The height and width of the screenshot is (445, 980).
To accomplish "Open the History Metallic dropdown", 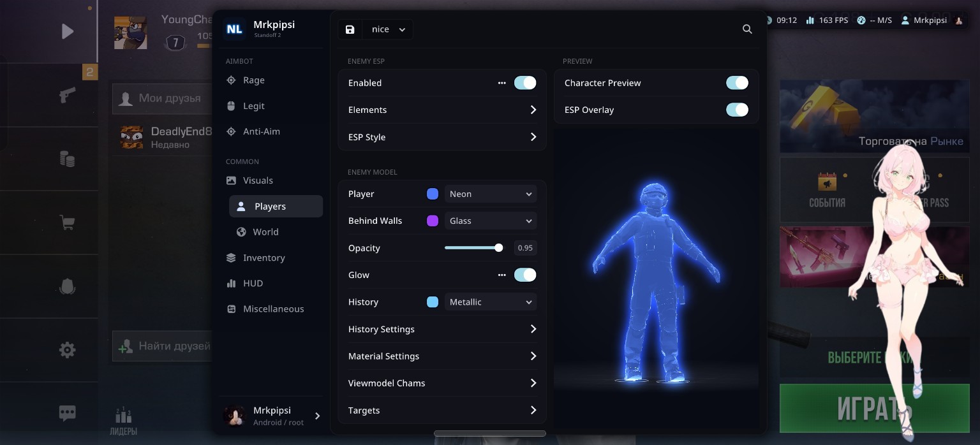I will click(x=491, y=302).
